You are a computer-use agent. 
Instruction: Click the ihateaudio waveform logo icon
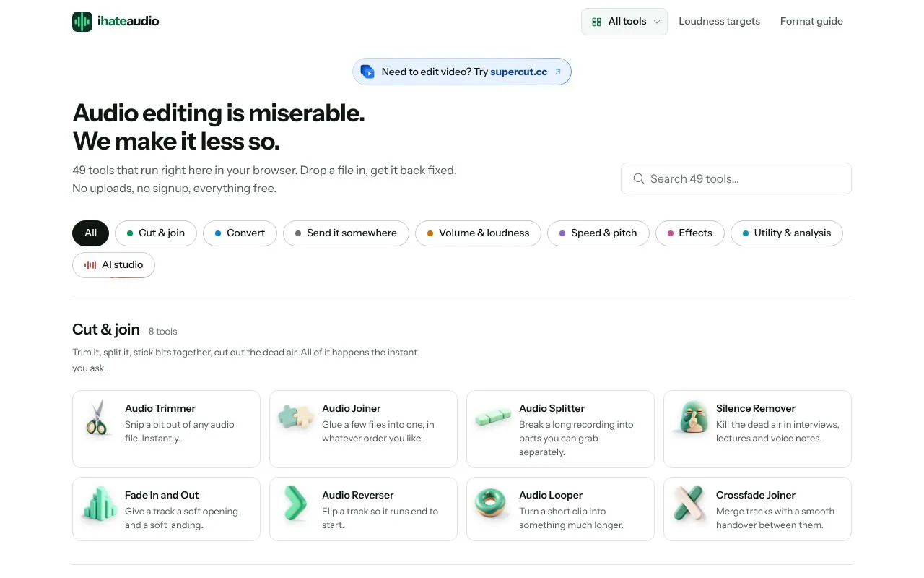pos(82,22)
